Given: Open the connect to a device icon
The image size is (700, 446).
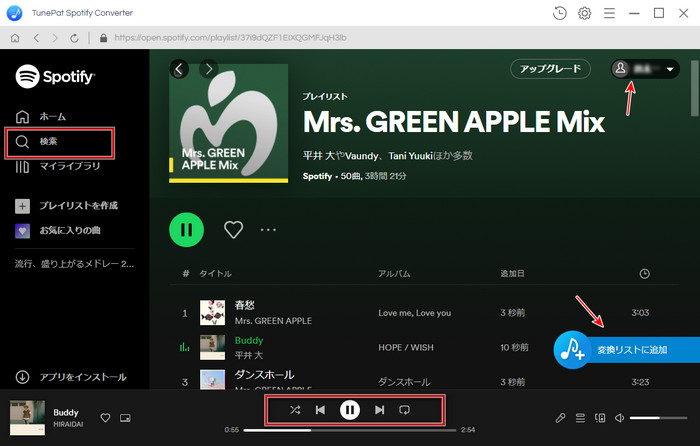Looking at the screenshot, I should click(x=600, y=418).
